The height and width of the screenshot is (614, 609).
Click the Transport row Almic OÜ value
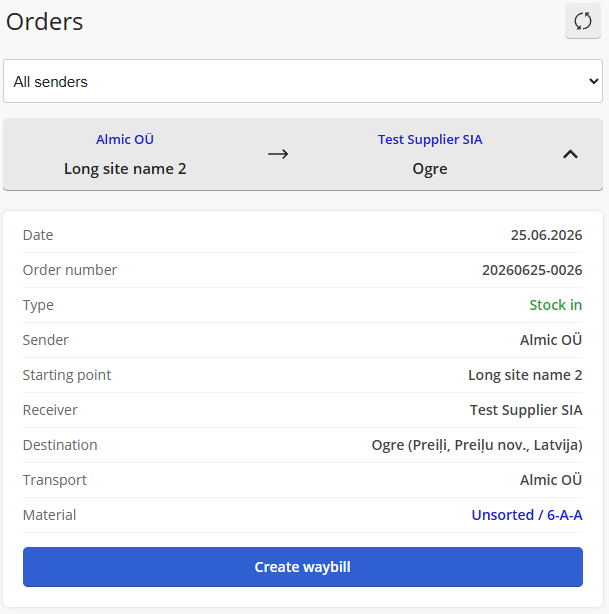tap(551, 480)
